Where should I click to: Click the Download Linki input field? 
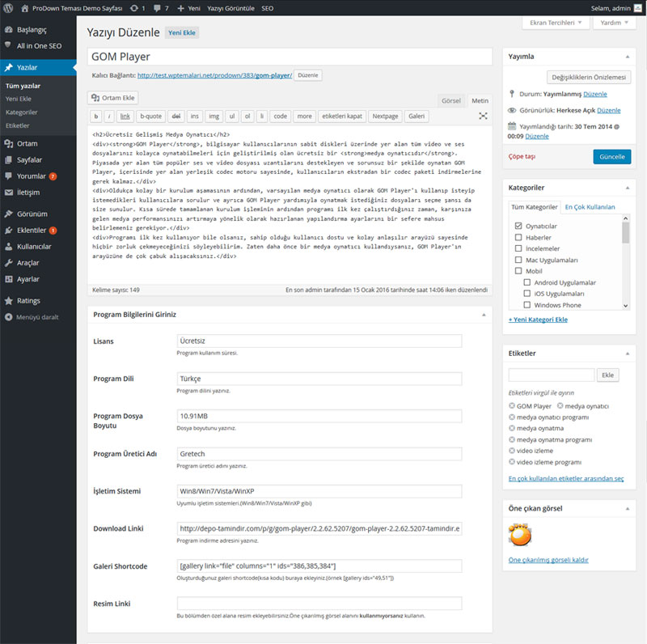tap(319, 528)
